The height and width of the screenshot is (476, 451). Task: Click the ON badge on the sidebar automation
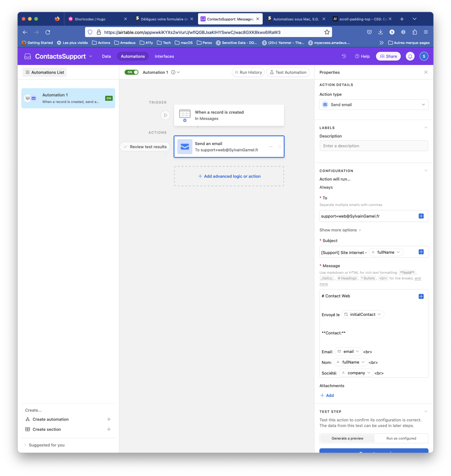[109, 98]
